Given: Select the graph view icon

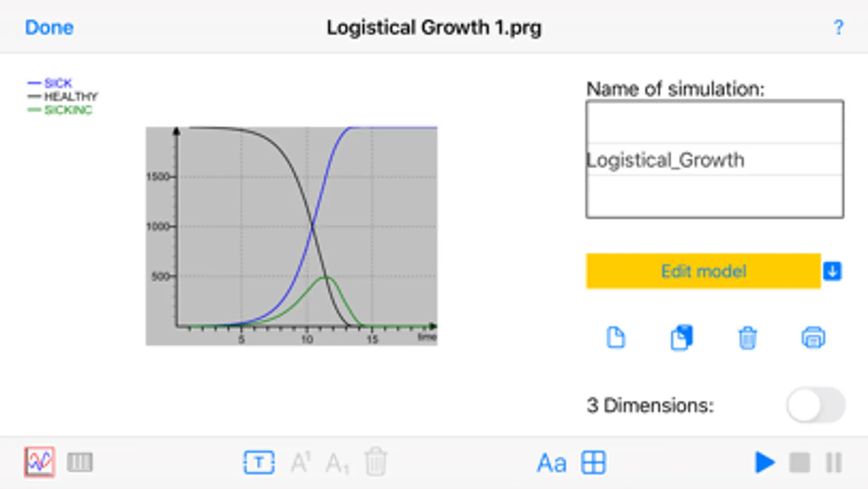Looking at the screenshot, I should [39, 462].
